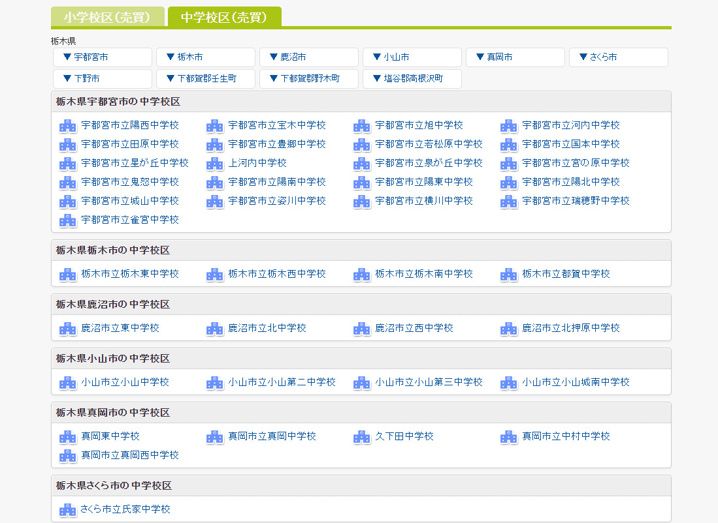Jump to 塩谷郡高根沢町 section

(x=413, y=78)
